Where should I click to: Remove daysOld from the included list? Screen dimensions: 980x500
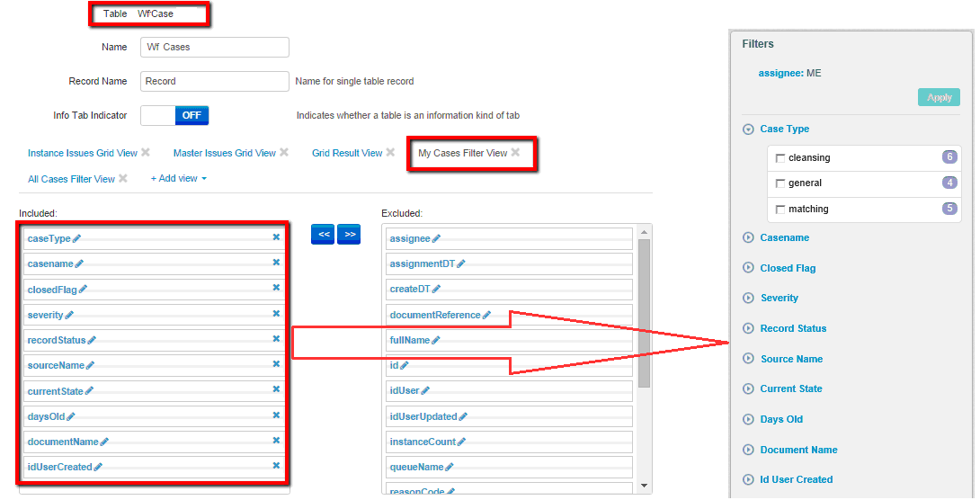coord(276,415)
